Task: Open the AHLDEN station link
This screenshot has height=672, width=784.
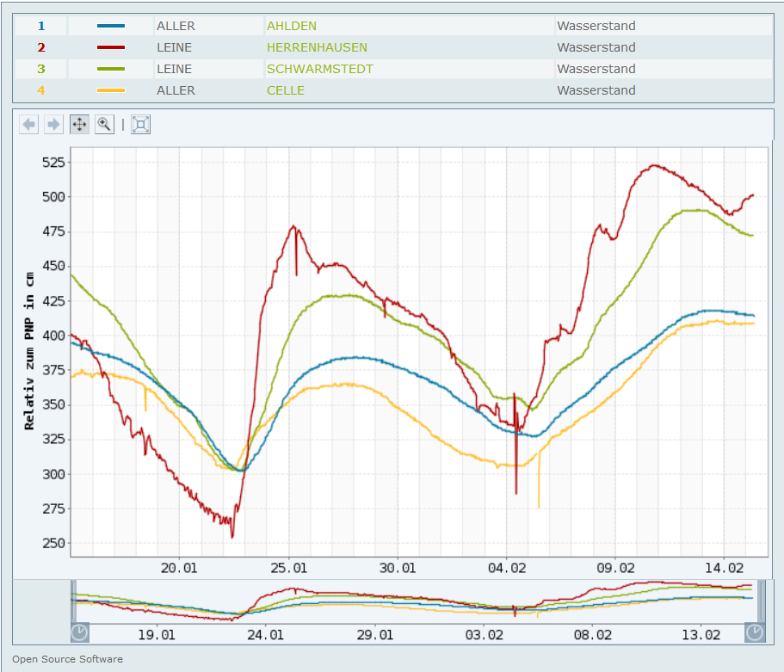Action: tap(291, 26)
